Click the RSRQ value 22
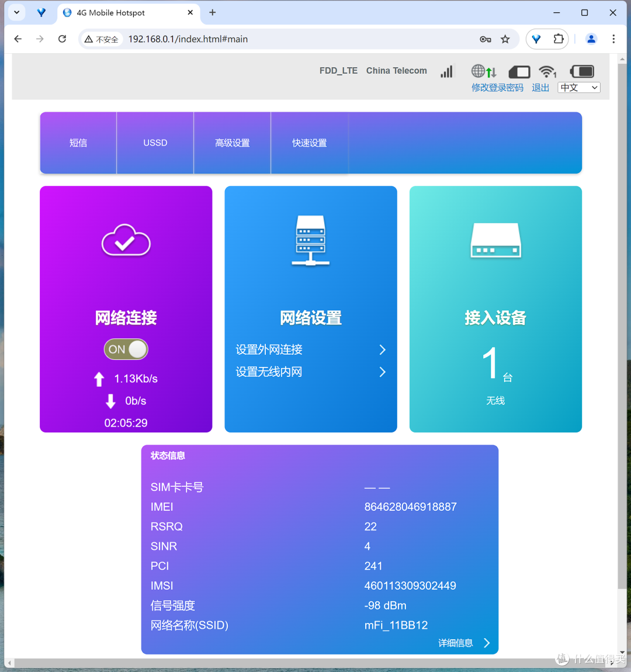631x672 pixels. pos(370,526)
